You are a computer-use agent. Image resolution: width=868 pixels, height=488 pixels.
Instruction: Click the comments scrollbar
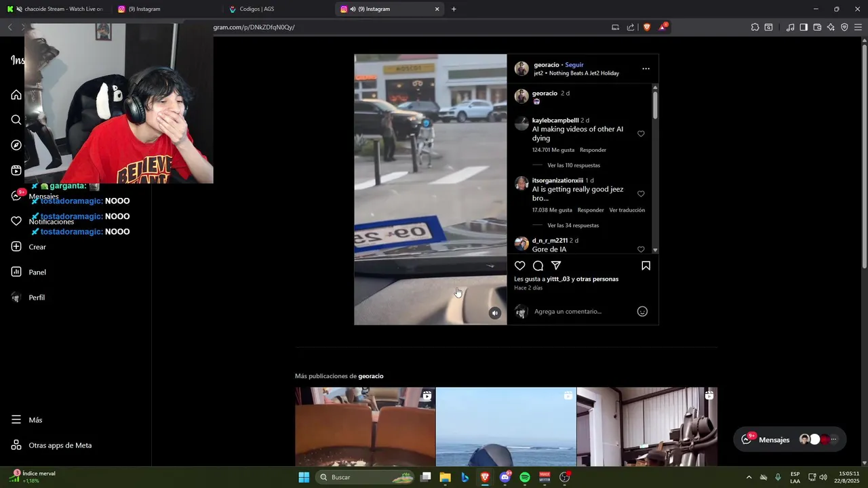click(x=655, y=106)
